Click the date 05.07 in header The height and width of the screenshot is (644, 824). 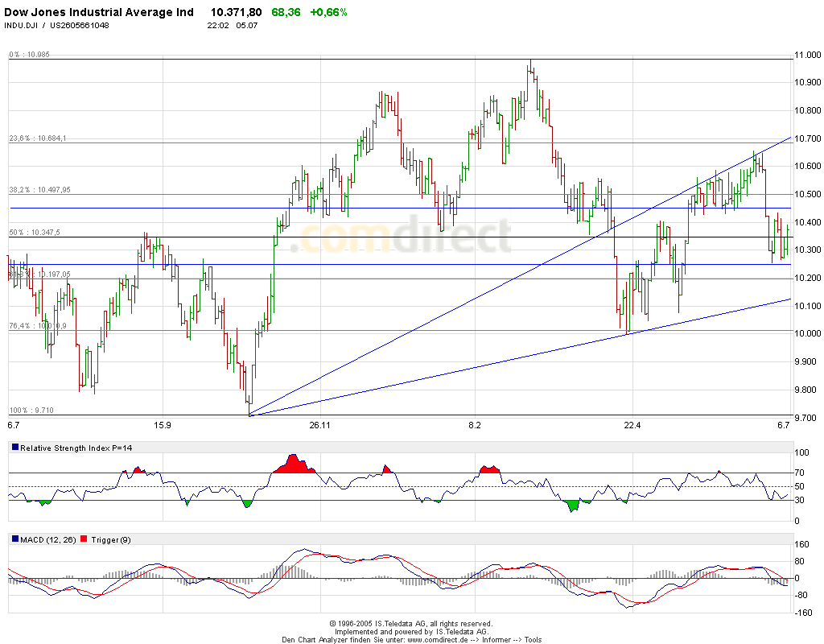(246, 25)
